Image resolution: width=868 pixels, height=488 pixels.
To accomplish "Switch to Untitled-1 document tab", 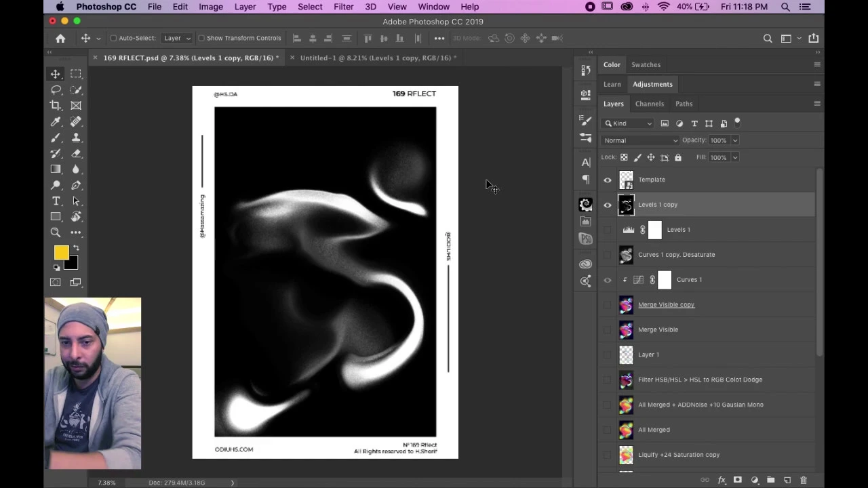I will tap(378, 58).
